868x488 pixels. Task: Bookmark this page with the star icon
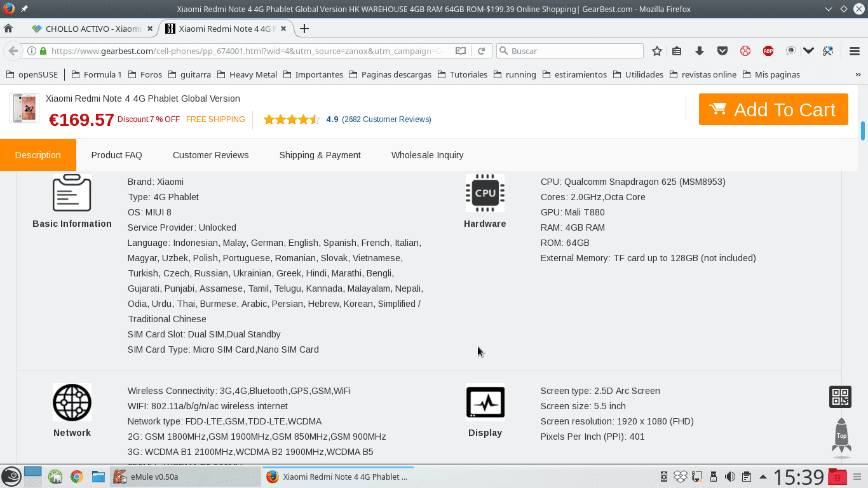pyautogui.click(x=657, y=51)
